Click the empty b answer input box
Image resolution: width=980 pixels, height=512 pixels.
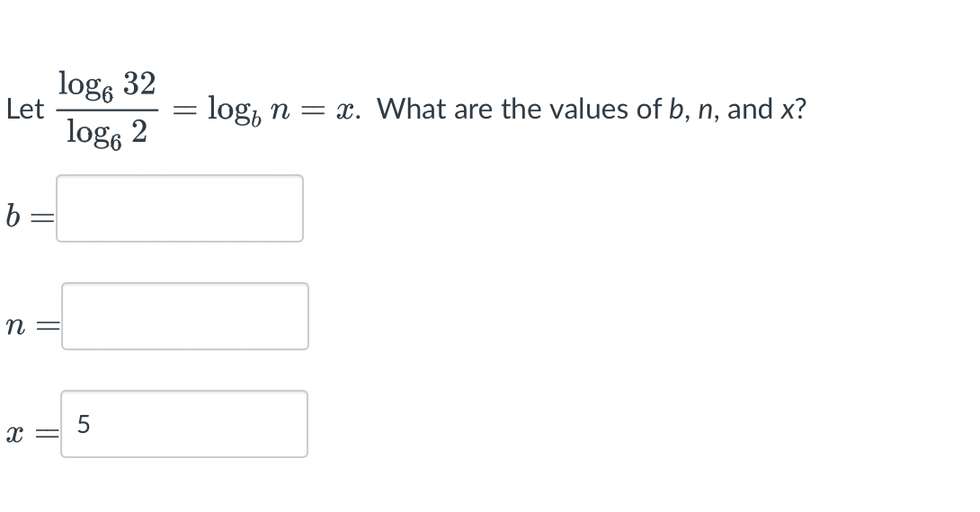coord(180,208)
